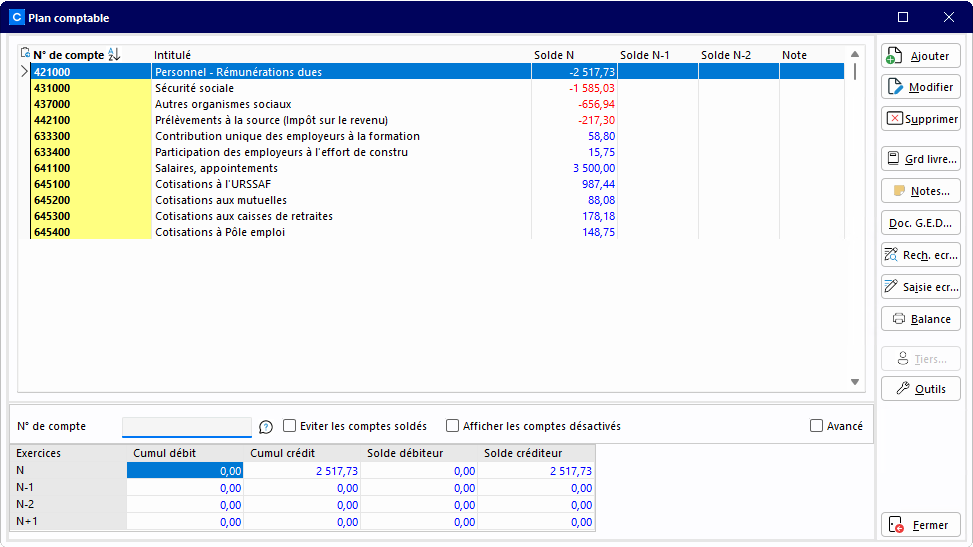This screenshot has width=973, height=547.
Task: Focus the N° de compte input field
Action: click(187, 427)
